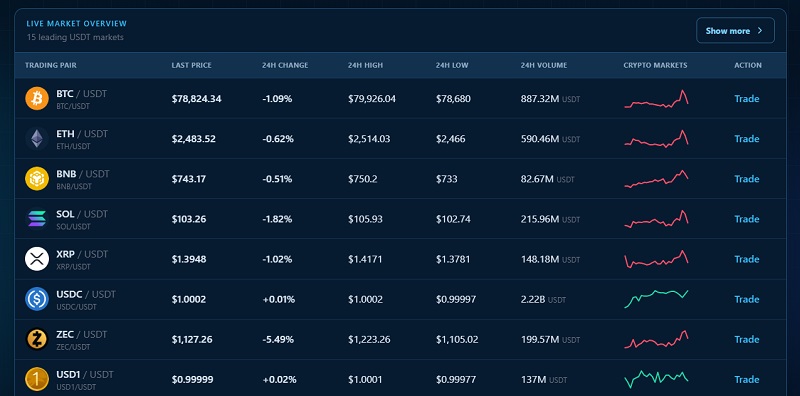Click the $1,223.26 high value
The height and width of the screenshot is (396, 800).
[x=369, y=339]
